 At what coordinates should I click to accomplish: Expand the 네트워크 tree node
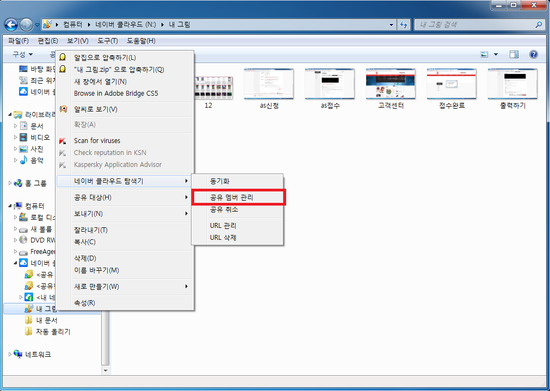coord(10,355)
